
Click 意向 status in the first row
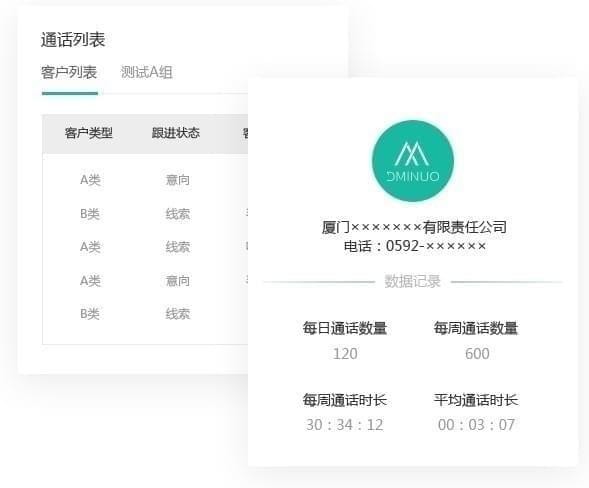[x=178, y=180]
